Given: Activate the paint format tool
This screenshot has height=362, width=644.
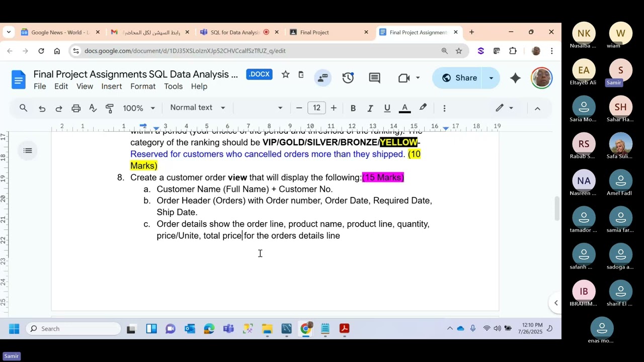Looking at the screenshot, I should click(x=110, y=108).
